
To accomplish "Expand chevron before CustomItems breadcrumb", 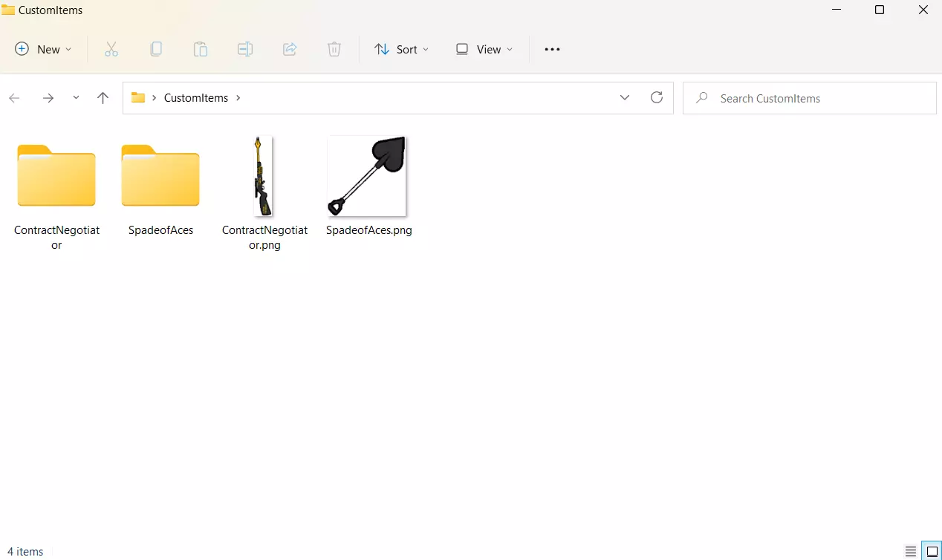I will [x=154, y=98].
